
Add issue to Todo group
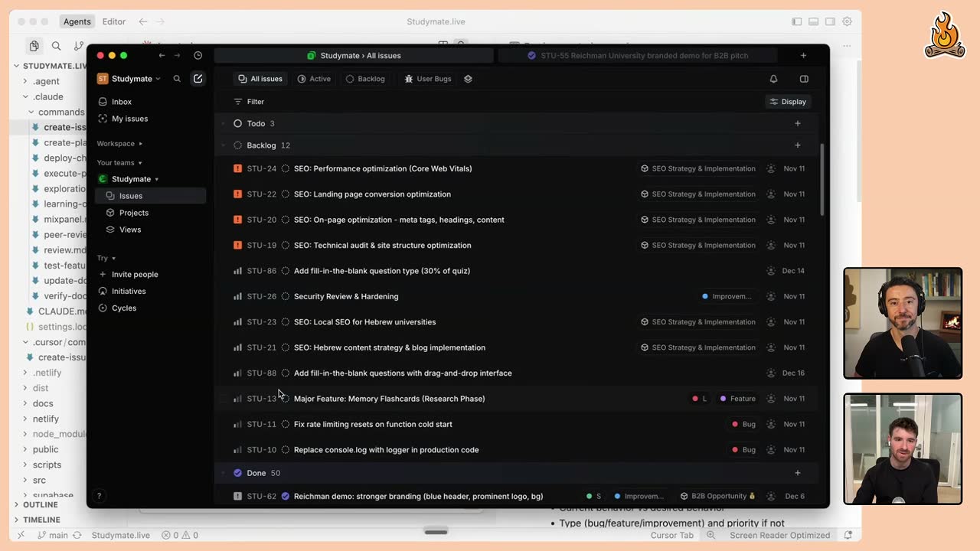click(798, 123)
